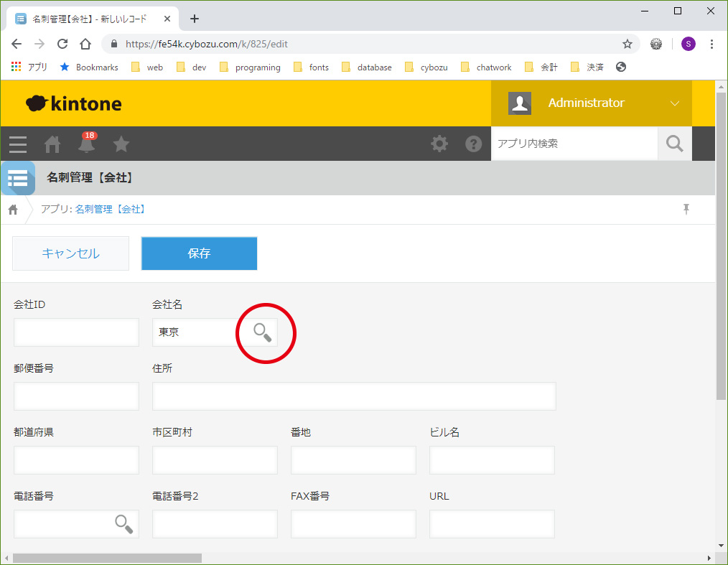
Task: View site info via padlock icon
Action: pyautogui.click(x=113, y=44)
